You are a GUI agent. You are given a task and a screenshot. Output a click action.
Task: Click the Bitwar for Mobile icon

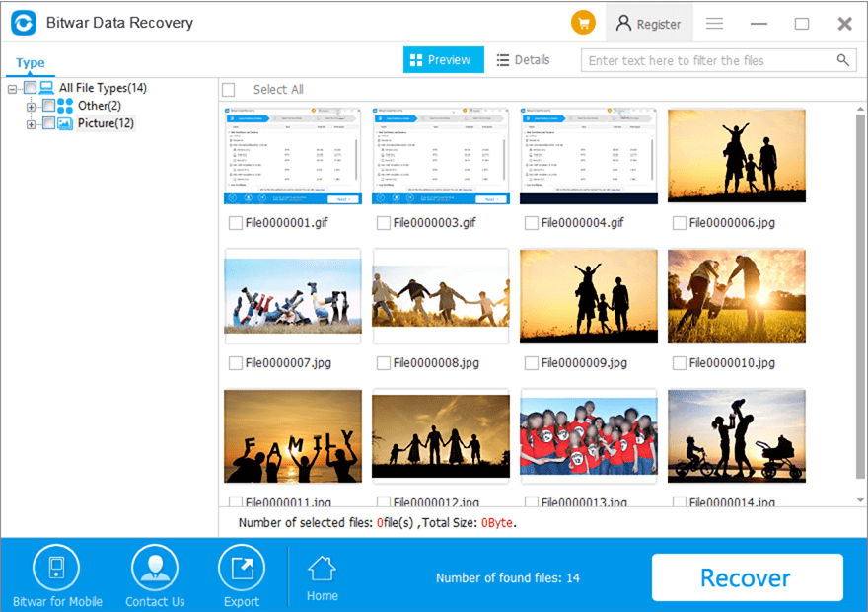(x=56, y=568)
